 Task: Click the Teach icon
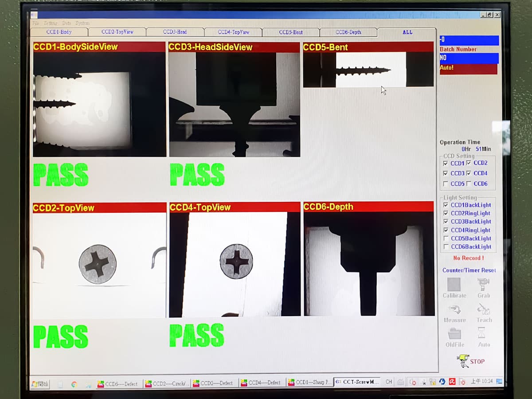483,309
